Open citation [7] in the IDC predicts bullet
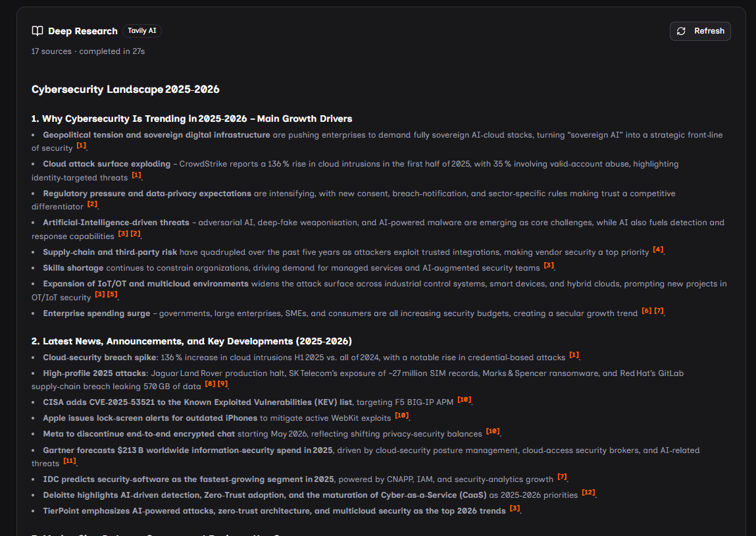756x536 pixels. pyautogui.click(x=562, y=477)
